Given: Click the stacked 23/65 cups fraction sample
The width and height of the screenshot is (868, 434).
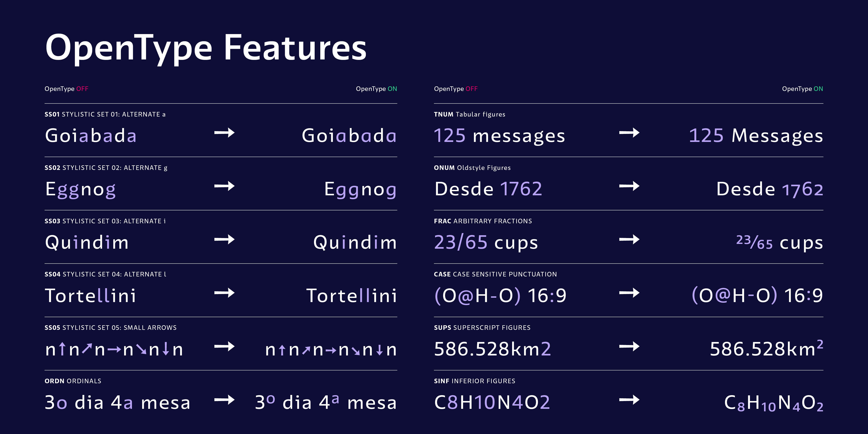Looking at the screenshot, I should coord(779,242).
